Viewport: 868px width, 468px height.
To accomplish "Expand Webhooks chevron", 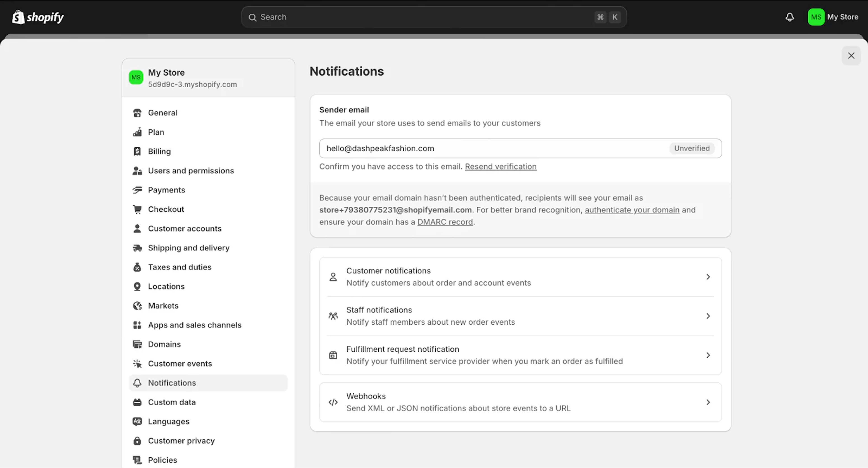I will point(708,402).
